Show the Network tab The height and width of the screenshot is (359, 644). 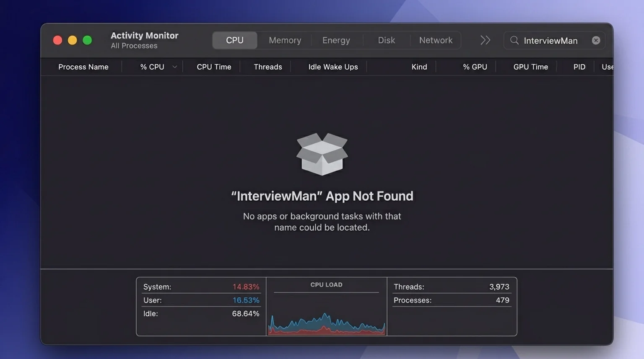(436, 40)
